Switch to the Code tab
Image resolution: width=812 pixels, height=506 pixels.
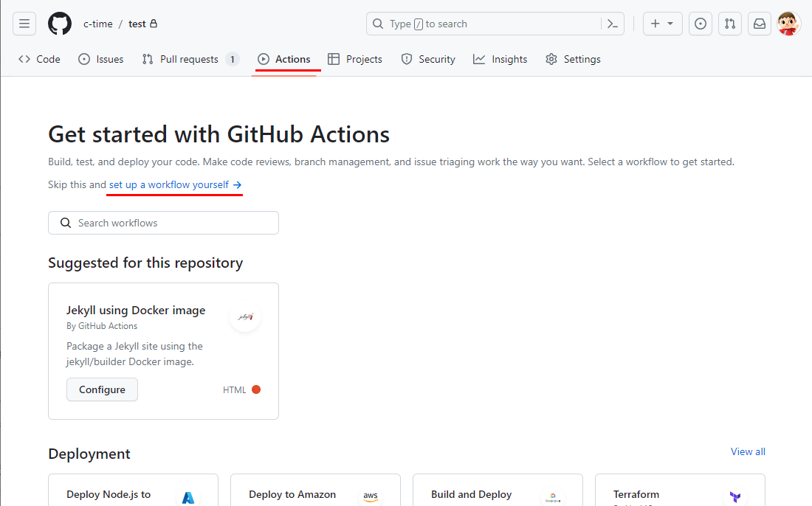coord(39,59)
